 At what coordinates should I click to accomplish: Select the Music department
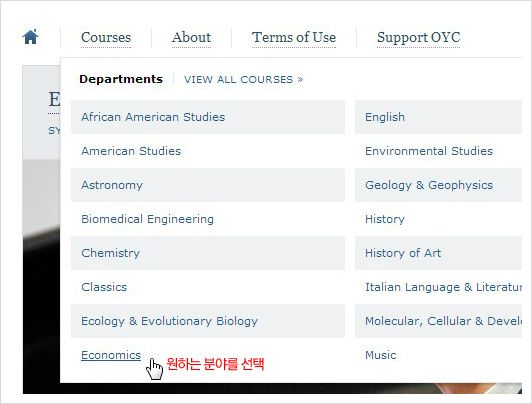tap(438, 355)
